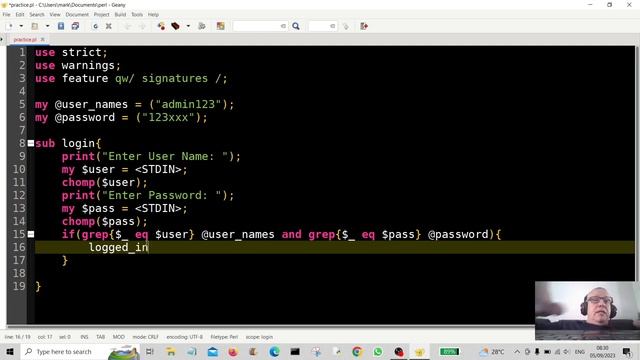Open File Explorer from the taskbar
The image size is (640, 360).
pos(171,351)
